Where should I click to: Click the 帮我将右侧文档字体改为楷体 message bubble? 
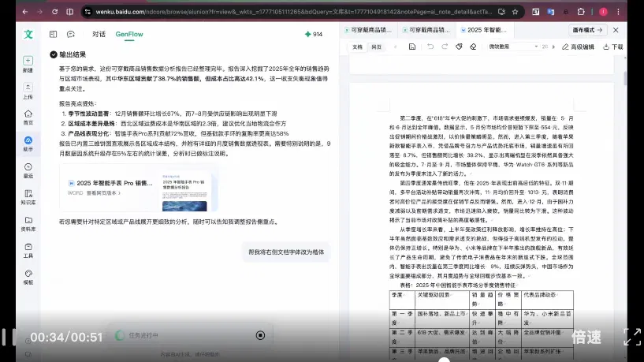[286, 252]
